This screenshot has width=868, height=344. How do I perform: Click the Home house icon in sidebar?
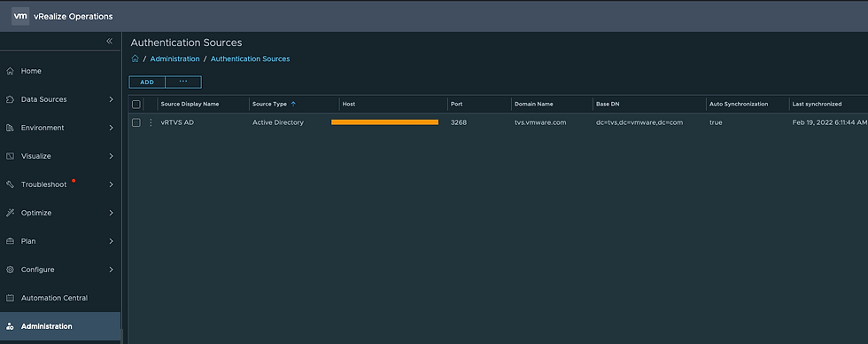click(x=10, y=71)
